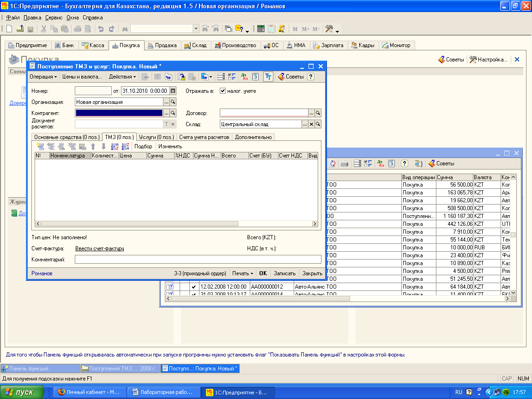Click the 3-3 (приходный ордер) button
Image resolution: width=532 pixels, height=399 pixels.
click(200, 273)
